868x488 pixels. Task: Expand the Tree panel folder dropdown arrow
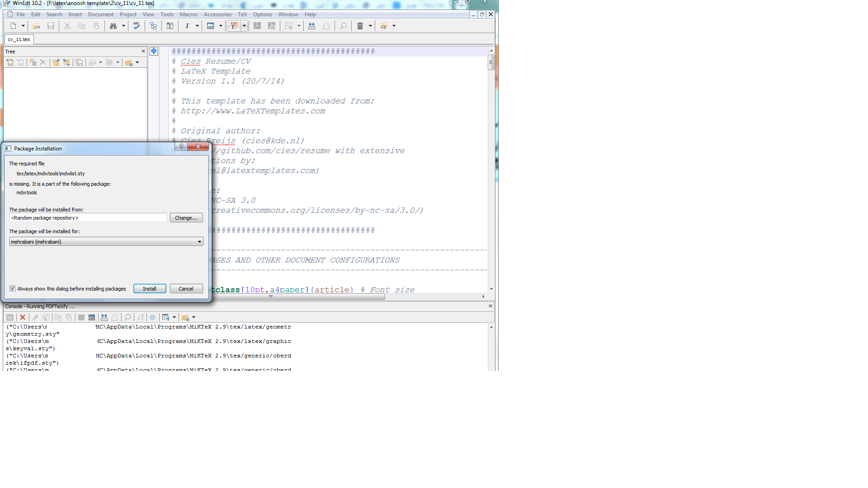[137, 62]
